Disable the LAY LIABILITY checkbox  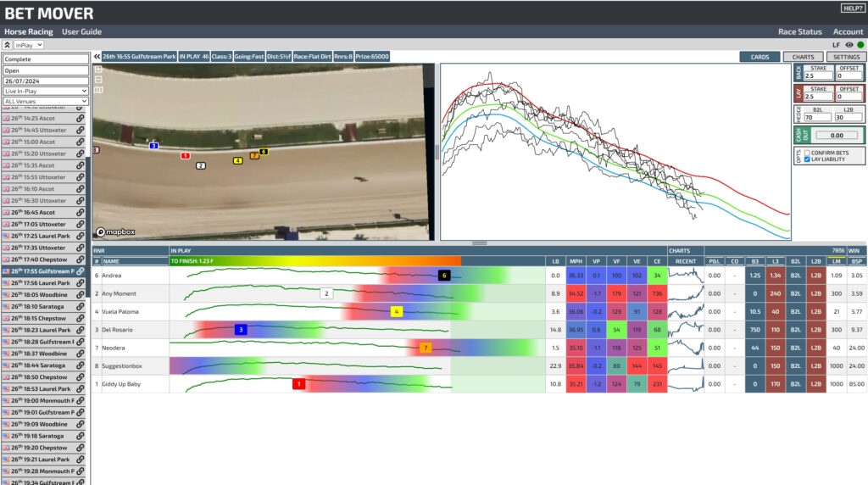[807, 159]
